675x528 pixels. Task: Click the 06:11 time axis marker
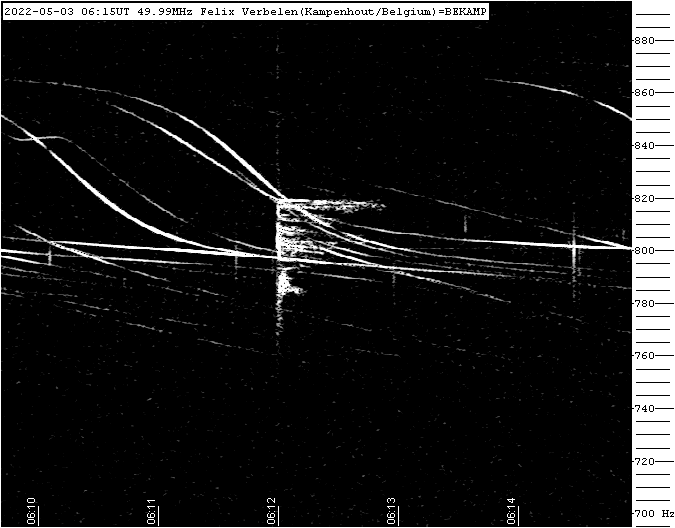pos(151,511)
